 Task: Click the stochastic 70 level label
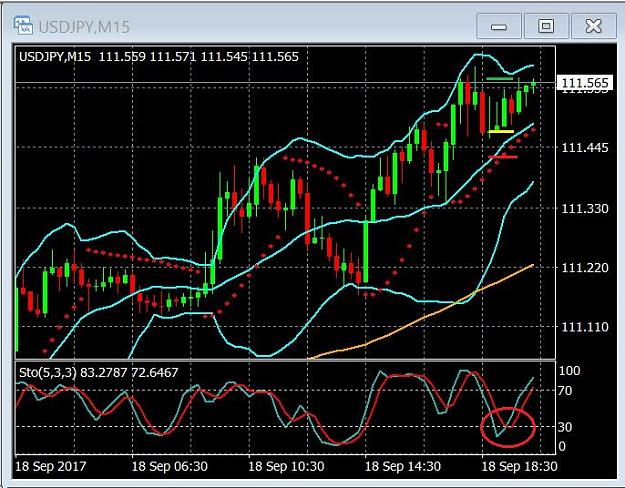point(565,390)
